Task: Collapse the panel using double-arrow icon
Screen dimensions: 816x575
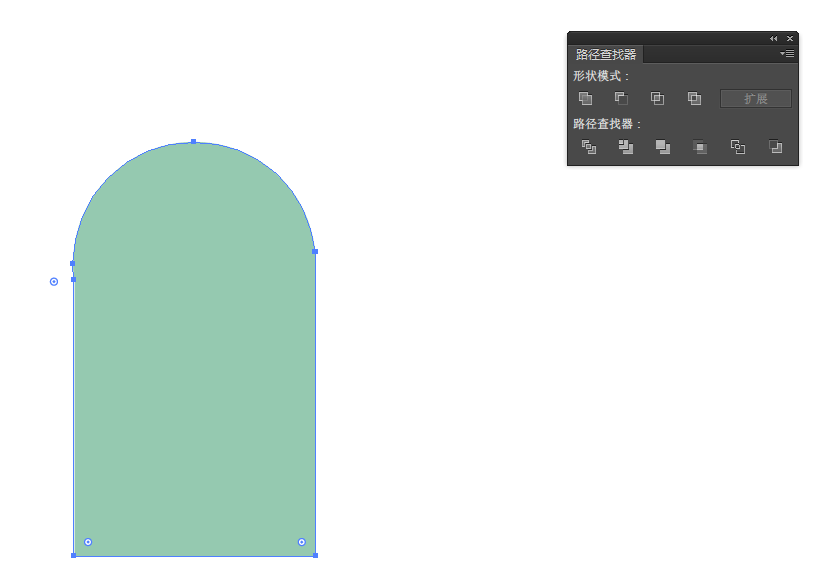Action: 773,38
